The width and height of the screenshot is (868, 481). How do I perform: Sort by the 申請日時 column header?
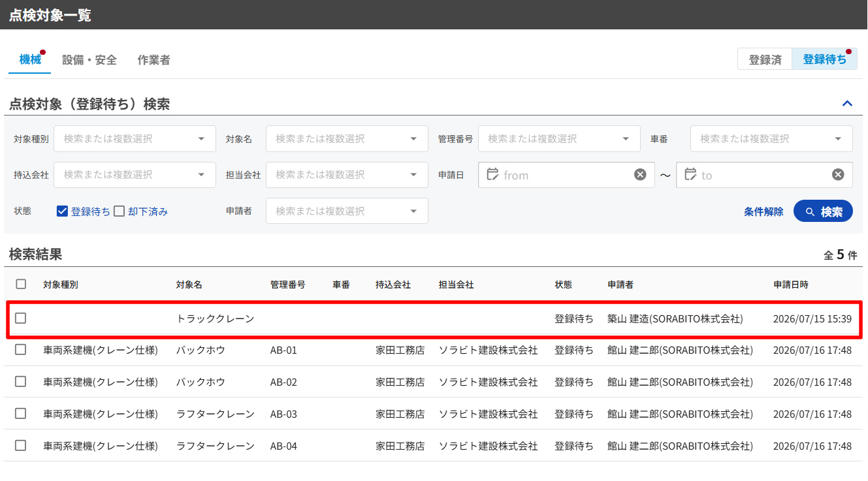click(x=791, y=285)
